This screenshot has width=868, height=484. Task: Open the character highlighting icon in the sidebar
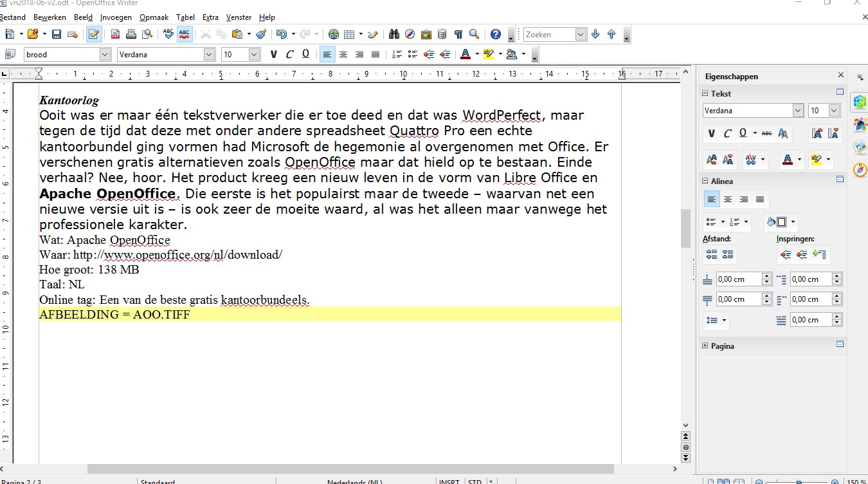[x=816, y=159]
